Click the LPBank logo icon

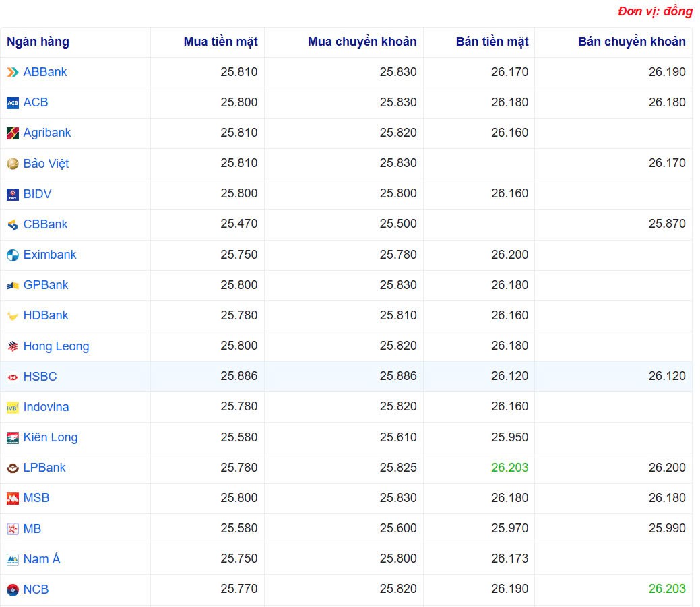click(13, 468)
